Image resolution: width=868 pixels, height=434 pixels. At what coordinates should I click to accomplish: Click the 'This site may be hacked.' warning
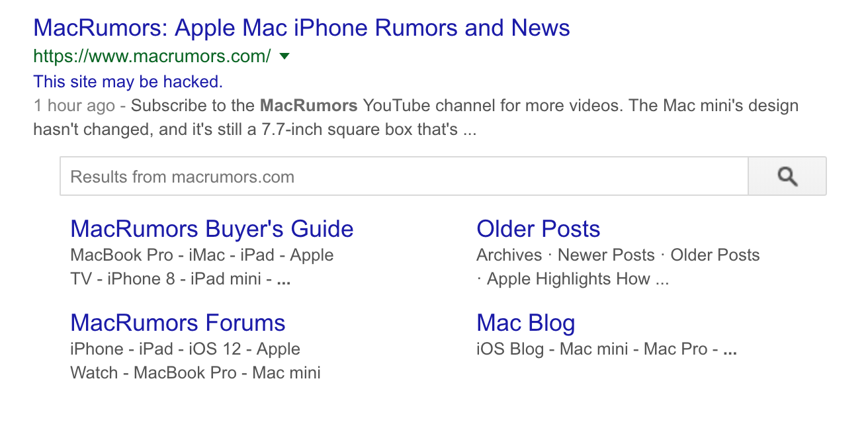pos(128,81)
